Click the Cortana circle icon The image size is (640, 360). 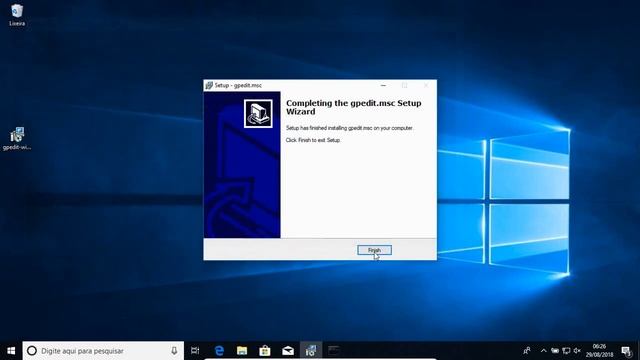pyautogui.click(x=32, y=351)
